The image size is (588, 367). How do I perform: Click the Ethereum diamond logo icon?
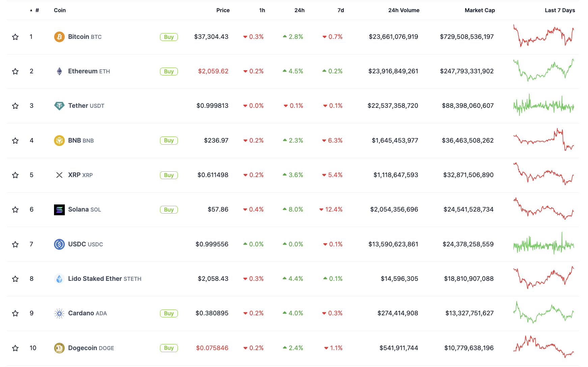coord(59,71)
